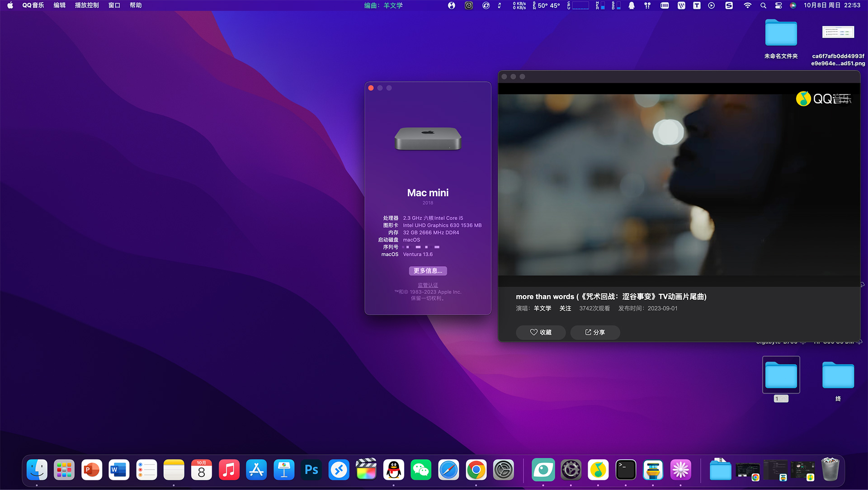Click 关注 to follow 羊文学

tap(565, 308)
